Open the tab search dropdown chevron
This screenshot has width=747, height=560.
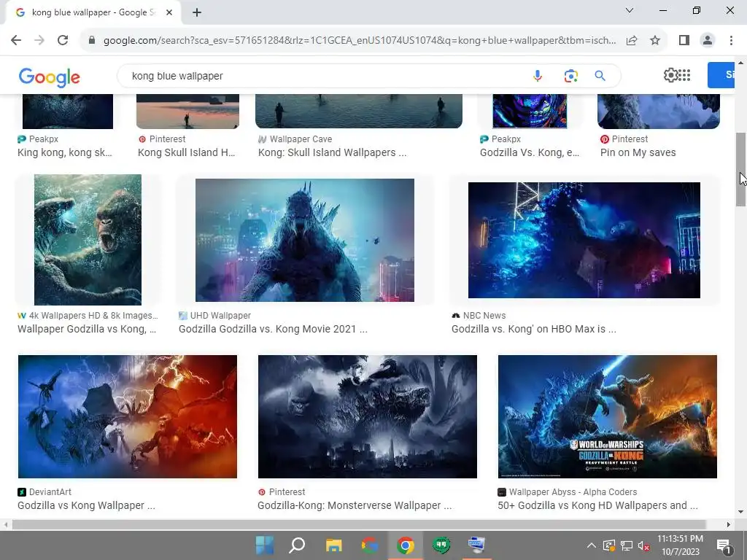[630, 10]
